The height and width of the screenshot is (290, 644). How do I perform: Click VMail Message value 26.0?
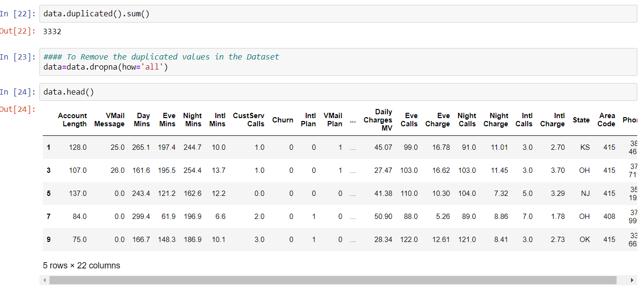pyautogui.click(x=118, y=170)
